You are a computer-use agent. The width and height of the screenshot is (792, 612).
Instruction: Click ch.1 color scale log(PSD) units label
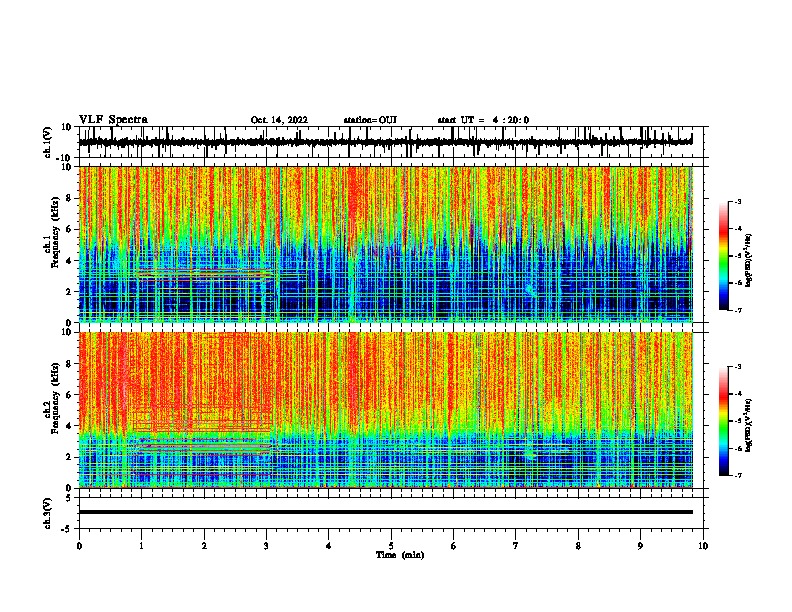click(749, 260)
